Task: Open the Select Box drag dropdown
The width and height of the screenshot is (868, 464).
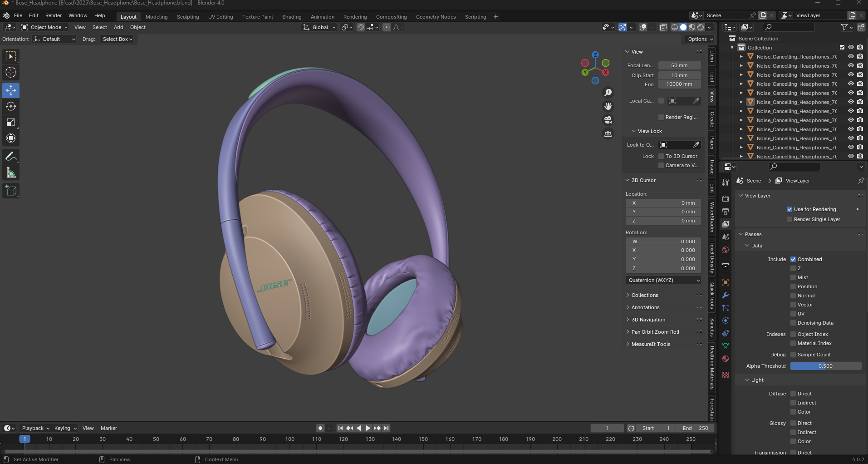Action: 118,39
